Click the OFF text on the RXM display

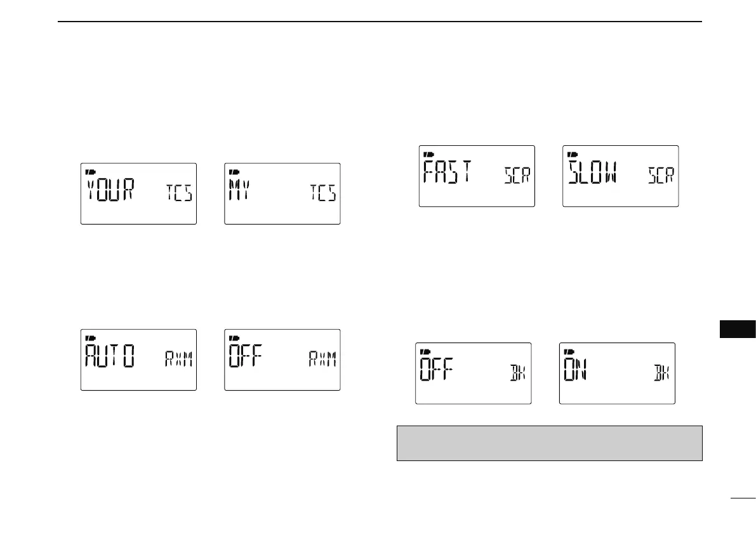point(246,355)
